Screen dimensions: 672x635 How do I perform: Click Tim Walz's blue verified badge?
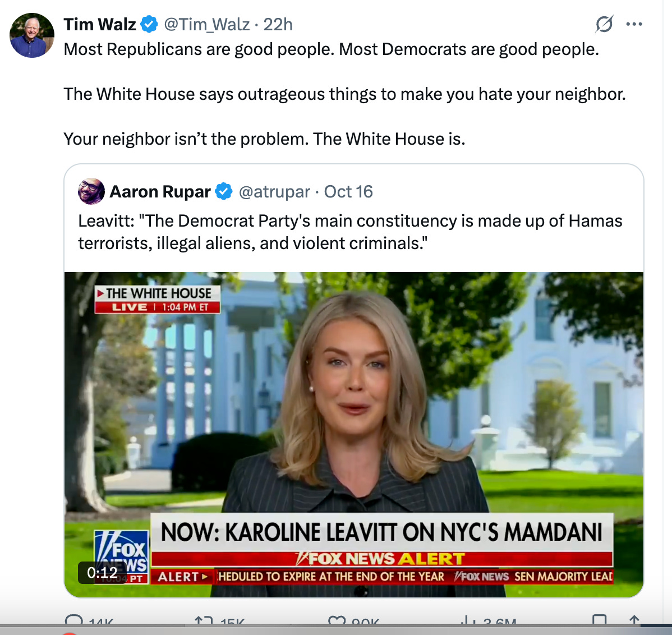pos(149,24)
